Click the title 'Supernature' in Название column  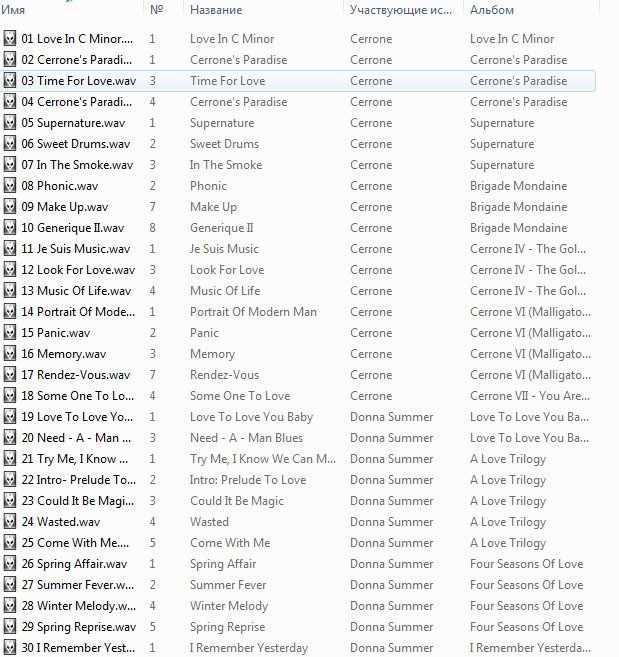tap(222, 123)
